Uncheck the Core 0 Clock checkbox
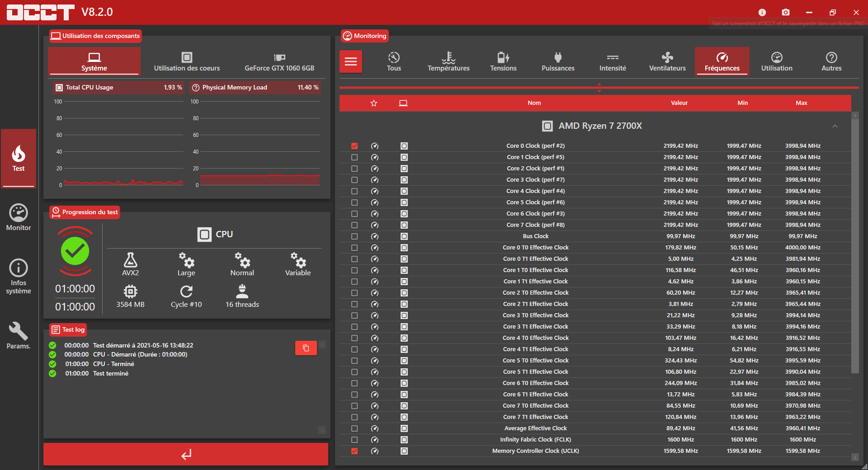868x470 pixels. pos(354,146)
